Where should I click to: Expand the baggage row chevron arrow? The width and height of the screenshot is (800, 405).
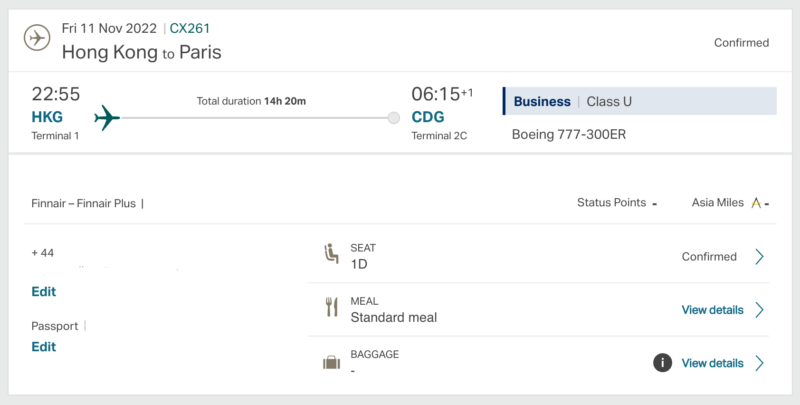pos(759,363)
